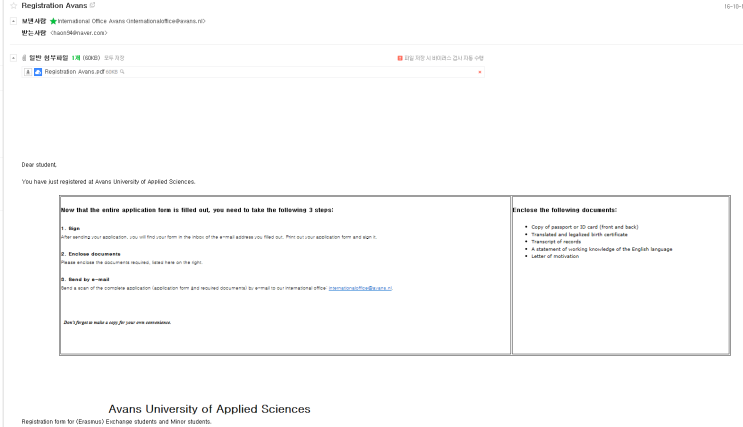Click the Avans University of Applied Sciences heading
This screenshot has height=427, width=743.
tap(209, 409)
